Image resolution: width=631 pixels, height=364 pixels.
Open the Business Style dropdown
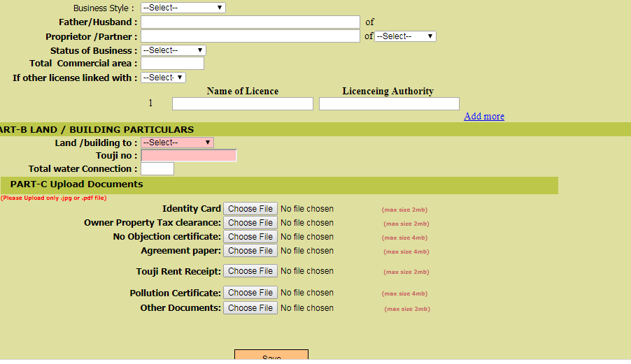click(x=183, y=8)
